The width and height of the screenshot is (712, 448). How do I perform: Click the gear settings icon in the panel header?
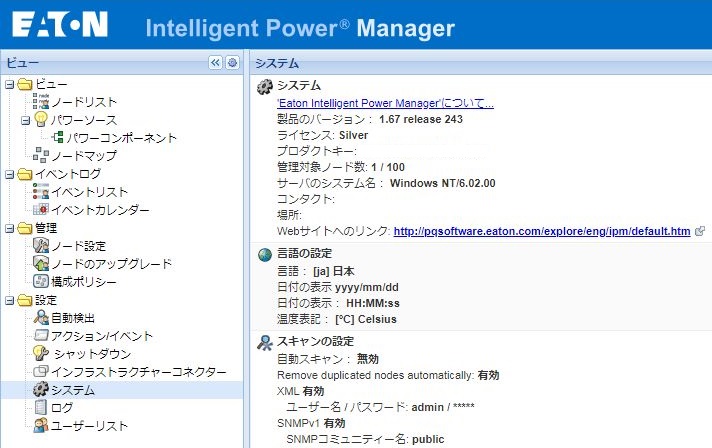231,62
